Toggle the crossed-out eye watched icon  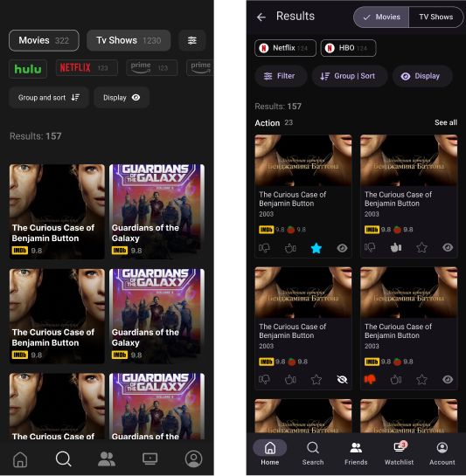point(342,380)
